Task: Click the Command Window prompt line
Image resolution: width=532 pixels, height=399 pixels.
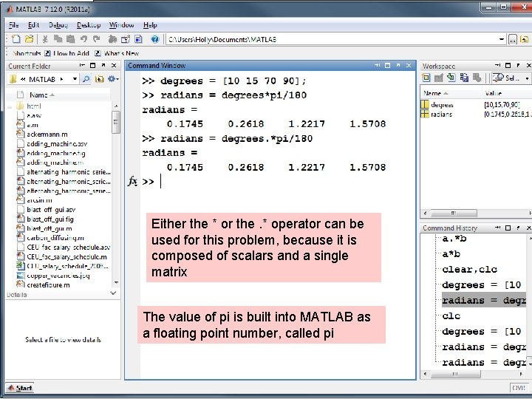Action: click(x=271, y=182)
